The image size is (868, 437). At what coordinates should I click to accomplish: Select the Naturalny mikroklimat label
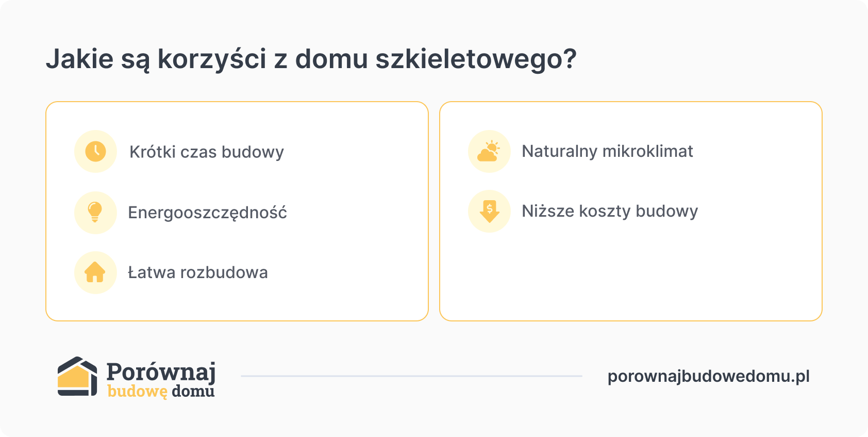(x=607, y=151)
